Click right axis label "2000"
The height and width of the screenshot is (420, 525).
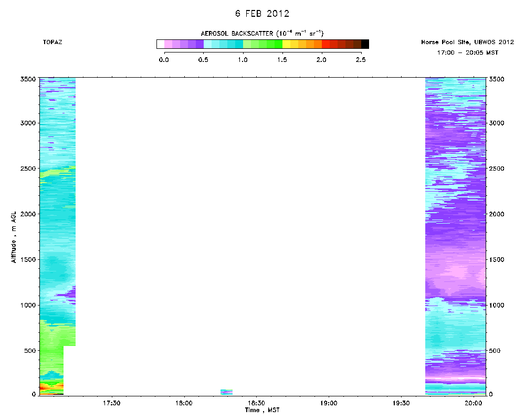[x=497, y=214]
